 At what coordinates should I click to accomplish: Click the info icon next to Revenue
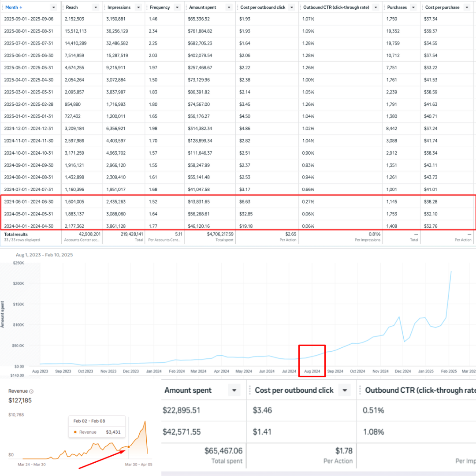click(x=31, y=391)
